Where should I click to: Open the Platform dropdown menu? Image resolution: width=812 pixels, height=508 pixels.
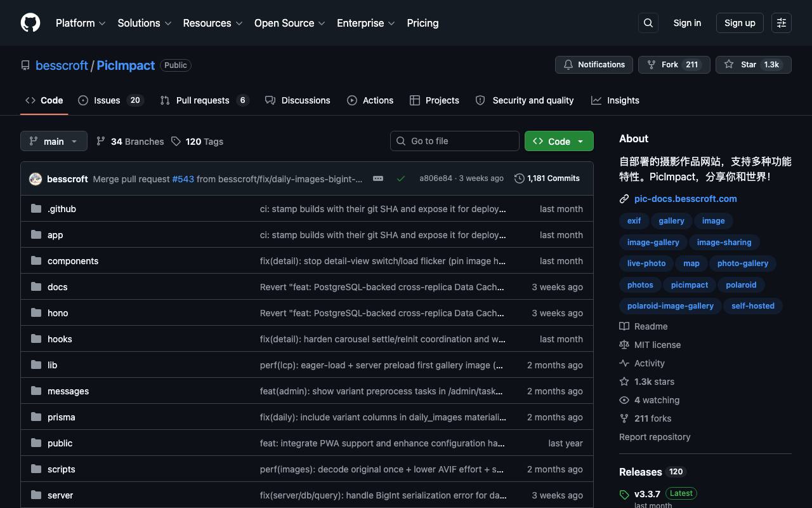81,23
